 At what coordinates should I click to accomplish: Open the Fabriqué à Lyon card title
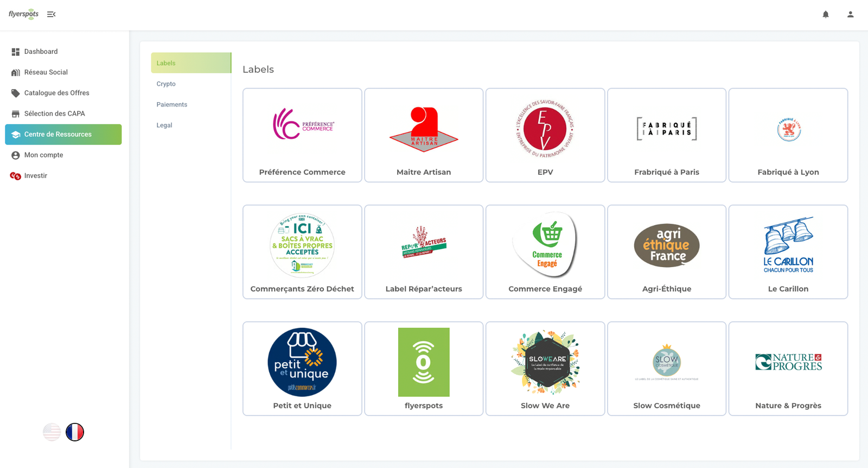[x=788, y=172]
